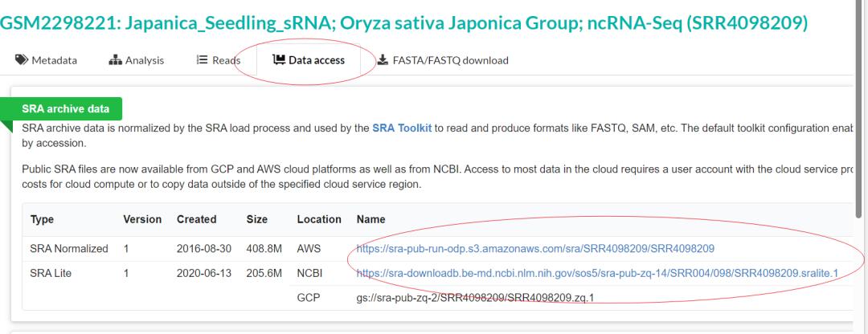
Task: Click the download icon beside FASTA/FASTQ download
Action: pyautogui.click(x=382, y=61)
